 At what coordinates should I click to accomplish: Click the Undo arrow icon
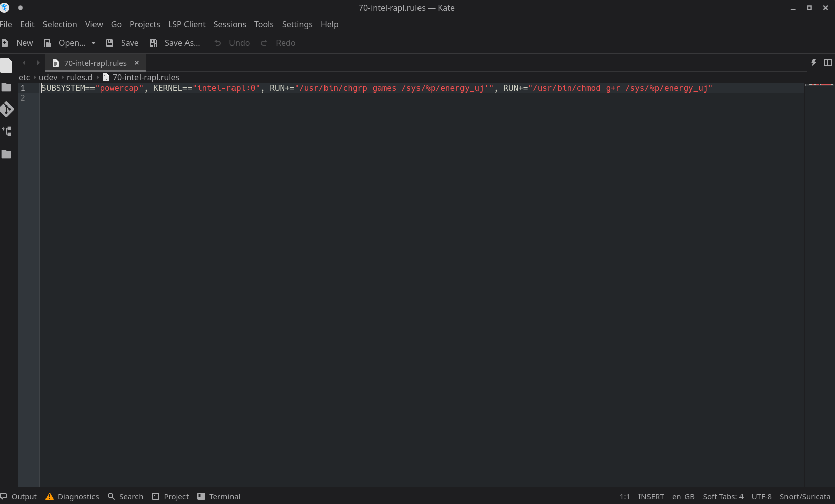218,43
